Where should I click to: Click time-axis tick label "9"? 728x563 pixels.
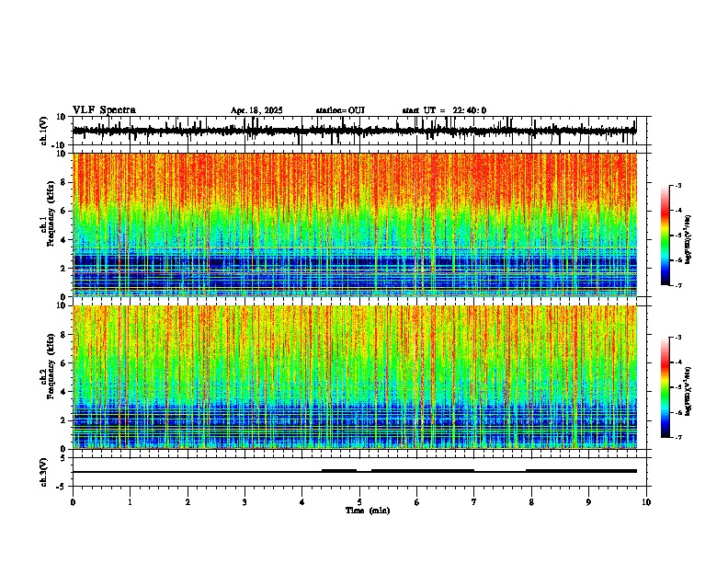coord(588,502)
